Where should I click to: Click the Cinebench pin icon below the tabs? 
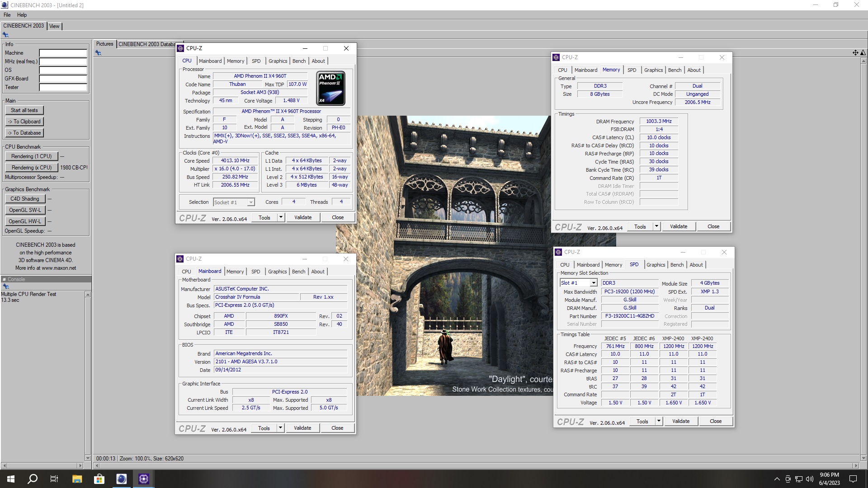(x=5, y=35)
